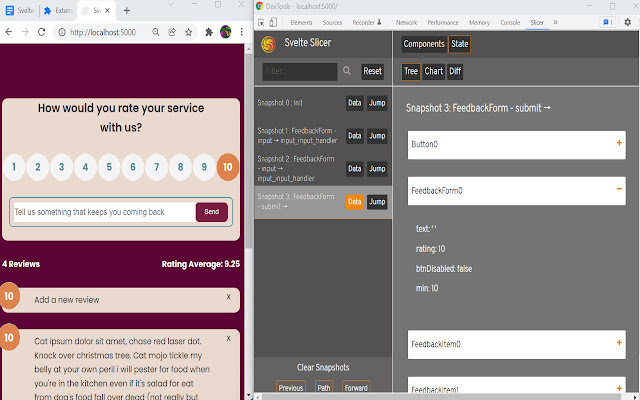640x400 pixels.
Task: Open the Console DevTools tab
Action: pyautogui.click(x=510, y=22)
